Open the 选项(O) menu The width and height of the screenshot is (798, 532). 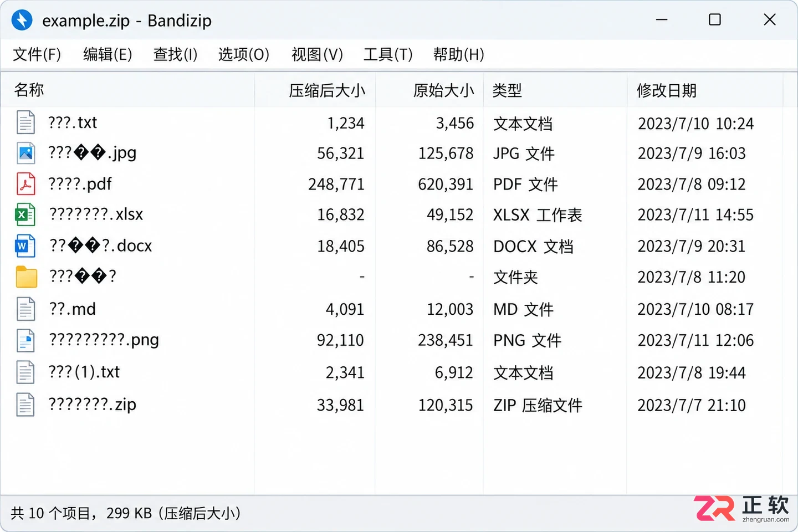[244, 54]
